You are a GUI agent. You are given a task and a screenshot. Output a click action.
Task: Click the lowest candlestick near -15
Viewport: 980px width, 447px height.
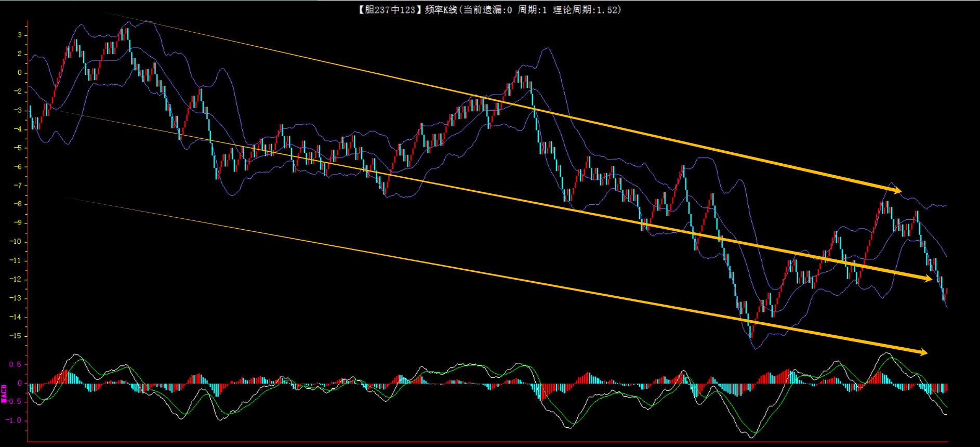(751, 330)
